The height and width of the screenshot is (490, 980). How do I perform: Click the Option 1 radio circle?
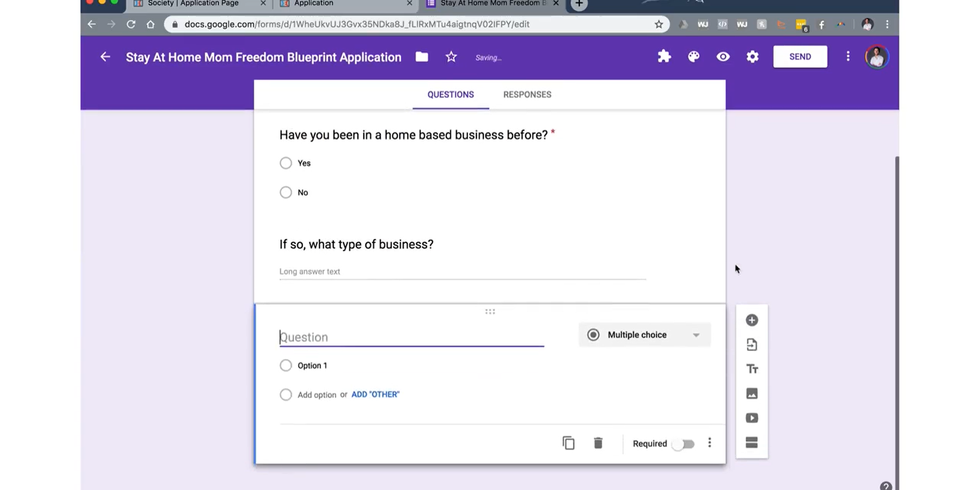tap(286, 365)
